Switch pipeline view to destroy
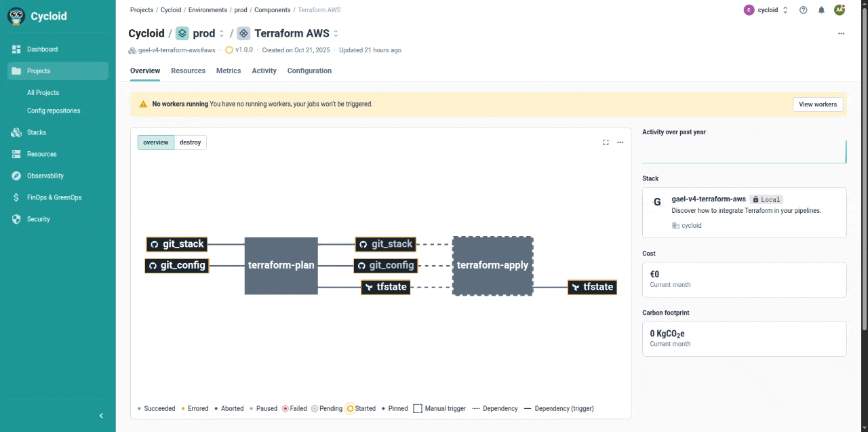 190,142
